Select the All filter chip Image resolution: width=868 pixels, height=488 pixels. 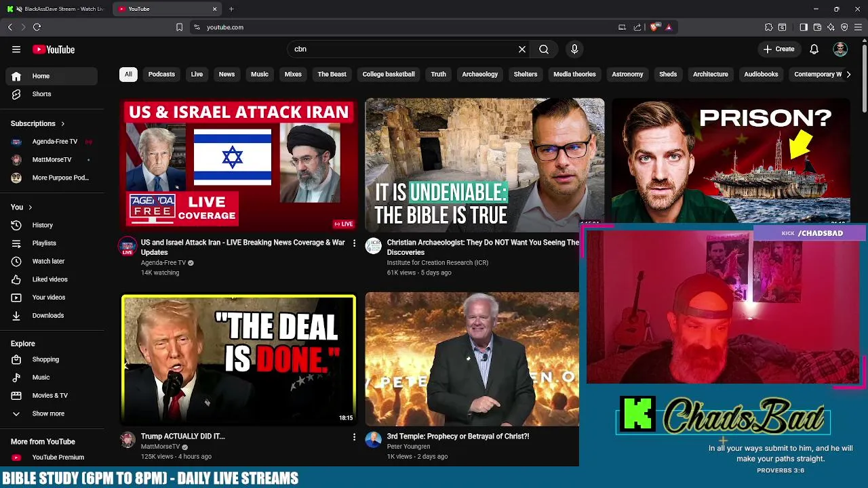(x=128, y=75)
